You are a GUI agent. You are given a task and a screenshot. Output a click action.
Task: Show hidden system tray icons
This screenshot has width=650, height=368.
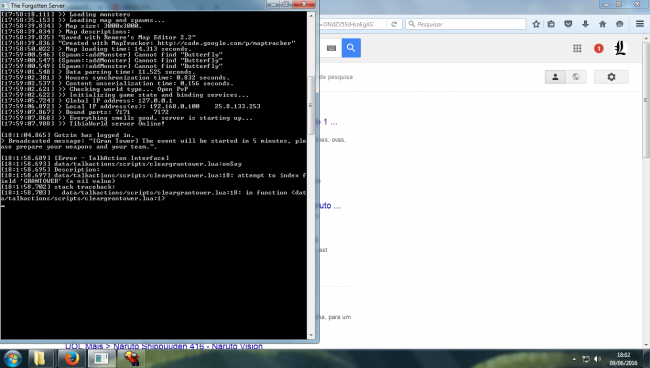574,359
